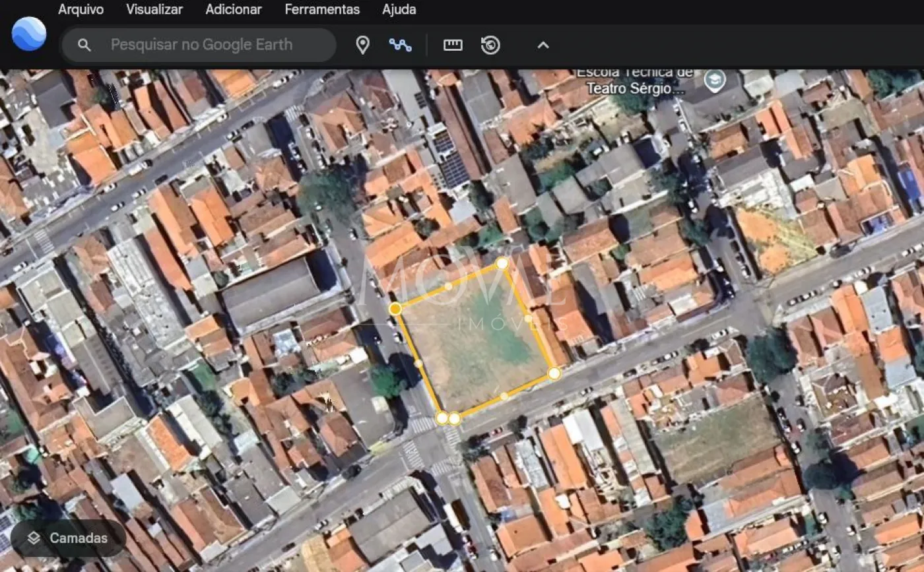Open the ruler measure tool

pyautogui.click(x=453, y=45)
